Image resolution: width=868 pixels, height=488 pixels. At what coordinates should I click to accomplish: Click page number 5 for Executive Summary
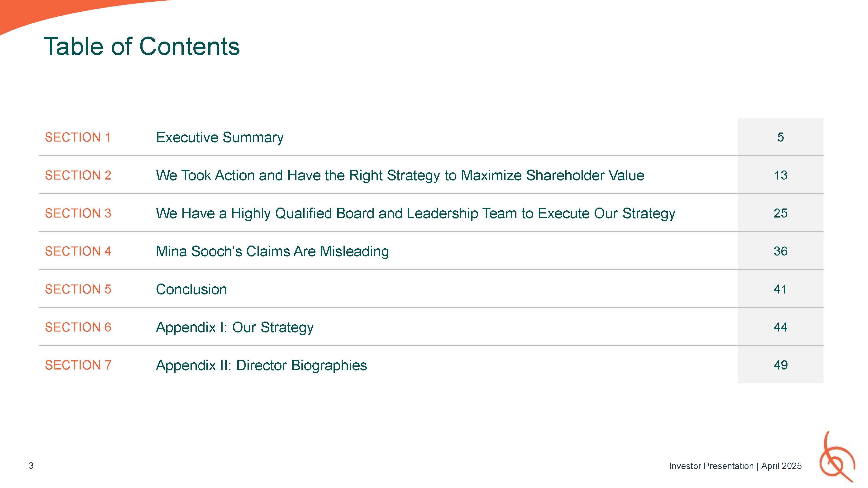[780, 137]
